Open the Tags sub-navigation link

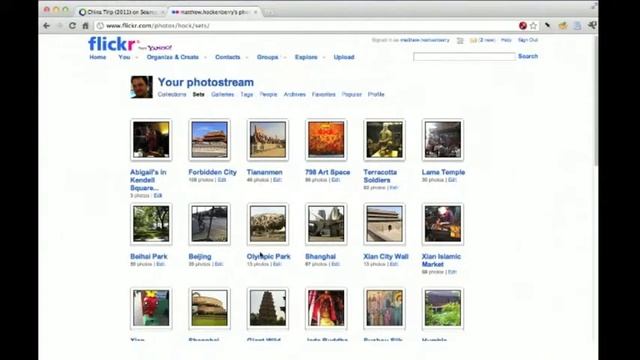[x=247, y=94]
